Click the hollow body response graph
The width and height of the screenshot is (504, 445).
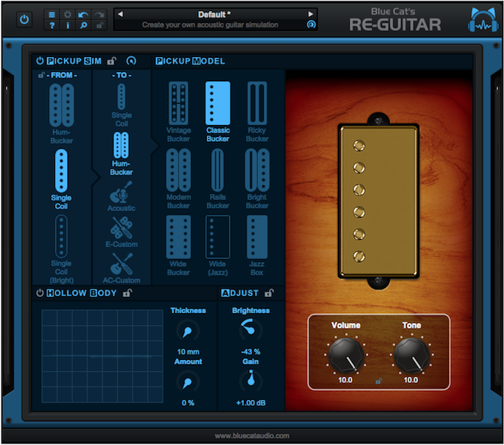pyautogui.click(x=102, y=355)
